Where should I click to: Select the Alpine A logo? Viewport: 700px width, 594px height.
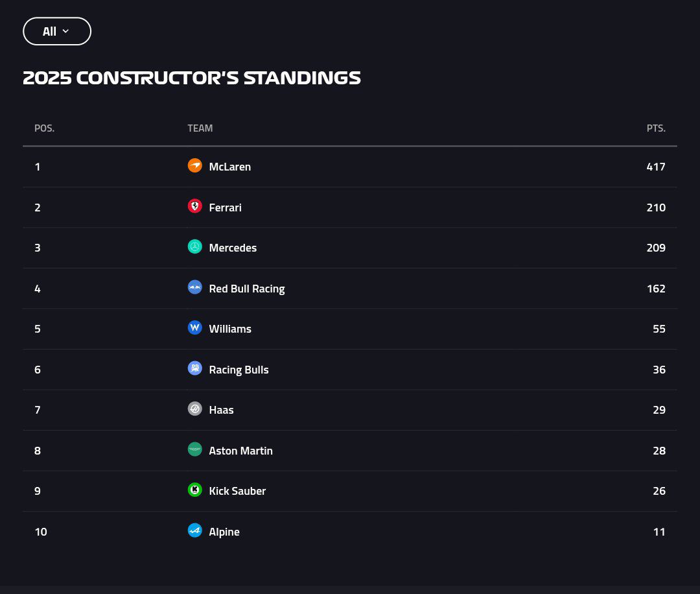[194, 530]
